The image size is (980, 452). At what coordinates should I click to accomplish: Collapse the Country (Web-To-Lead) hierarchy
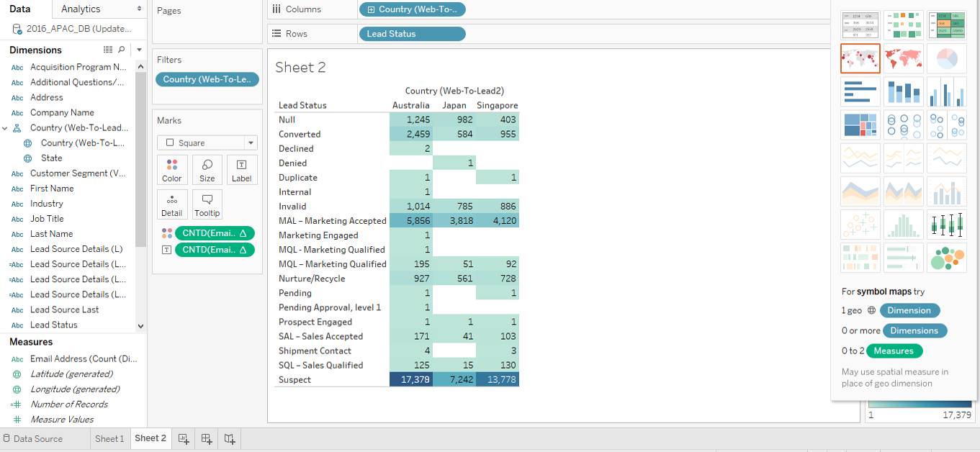(x=6, y=128)
